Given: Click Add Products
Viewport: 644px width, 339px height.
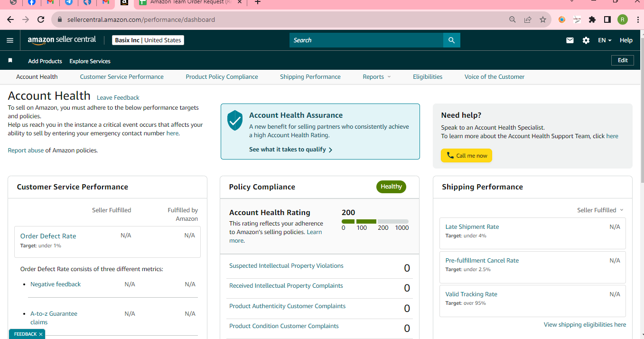Looking at the screenshot, I should pos(45,61).
